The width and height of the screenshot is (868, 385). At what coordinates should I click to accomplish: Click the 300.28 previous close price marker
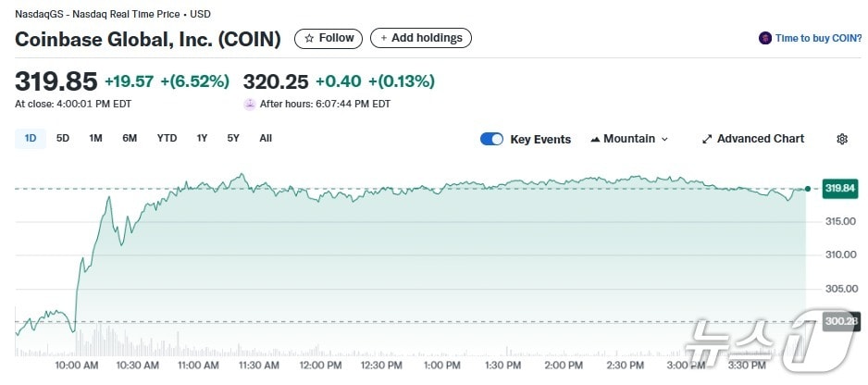pyautogui.click(x=839, y=321)
